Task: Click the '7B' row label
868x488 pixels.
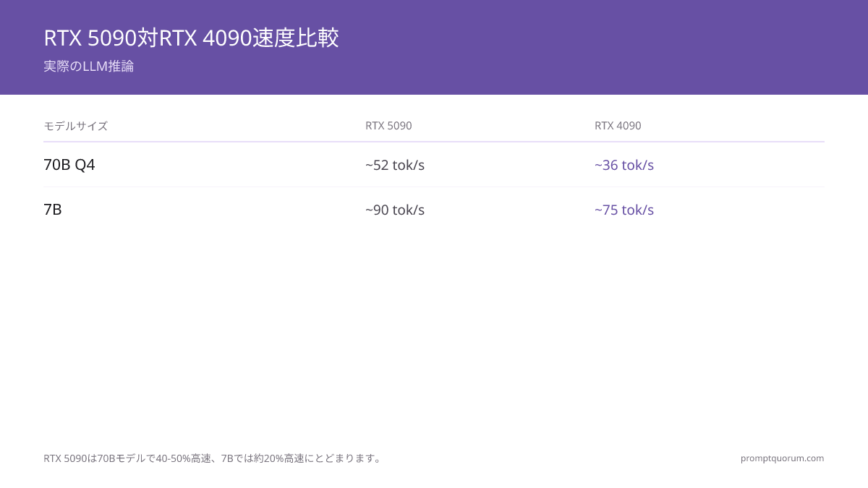Action: pyautogui.click(x=53, y=210)
